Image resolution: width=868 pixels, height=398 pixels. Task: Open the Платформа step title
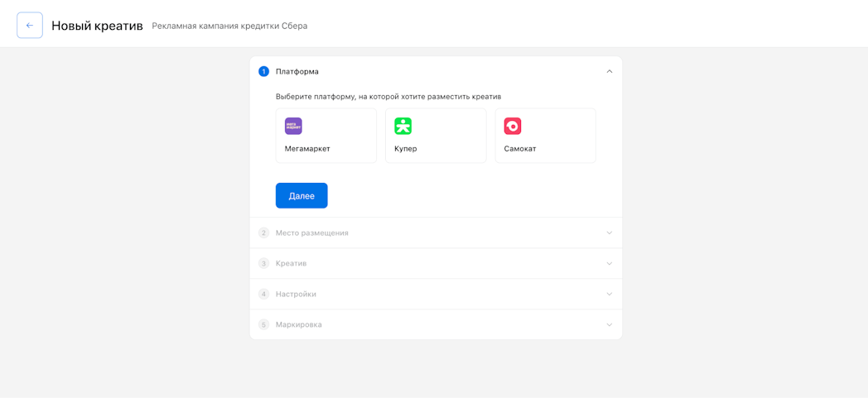point(297,71)
